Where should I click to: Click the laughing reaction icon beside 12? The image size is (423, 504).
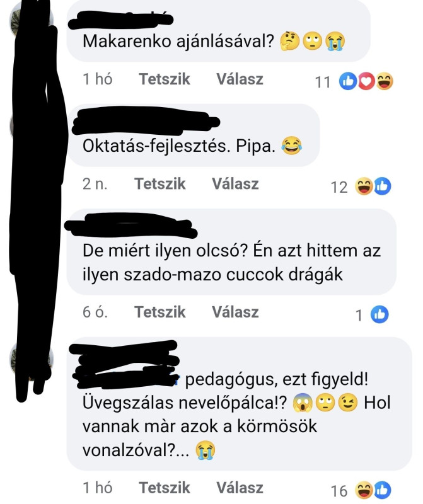coord(364,186)
